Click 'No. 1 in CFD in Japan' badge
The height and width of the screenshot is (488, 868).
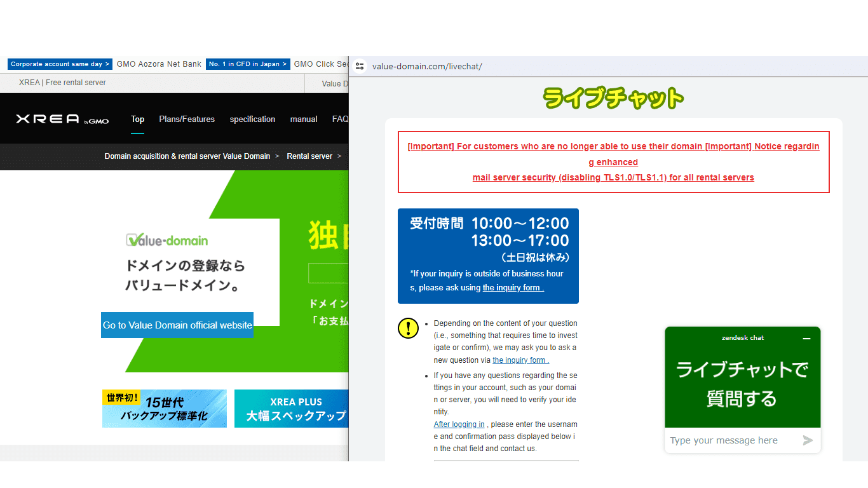point(248,64)
